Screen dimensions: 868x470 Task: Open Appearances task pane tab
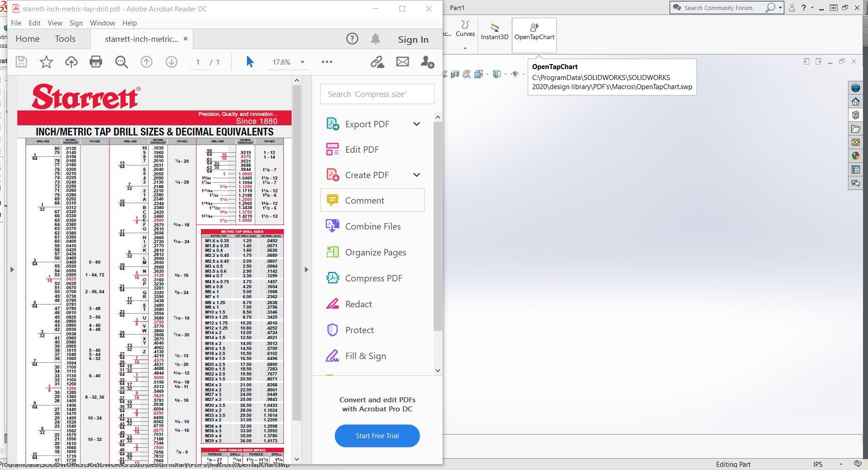click(856, 156)
